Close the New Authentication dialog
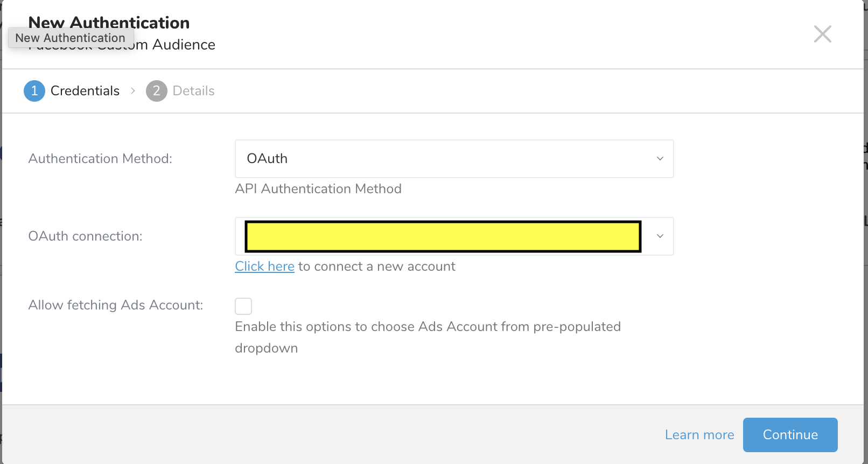Image resolution: width=868 pixels, height=464 pixels. (822, 34)
